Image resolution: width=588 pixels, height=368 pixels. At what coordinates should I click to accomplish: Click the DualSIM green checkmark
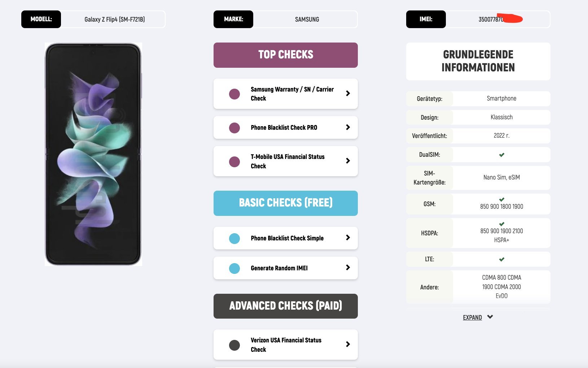501,155
